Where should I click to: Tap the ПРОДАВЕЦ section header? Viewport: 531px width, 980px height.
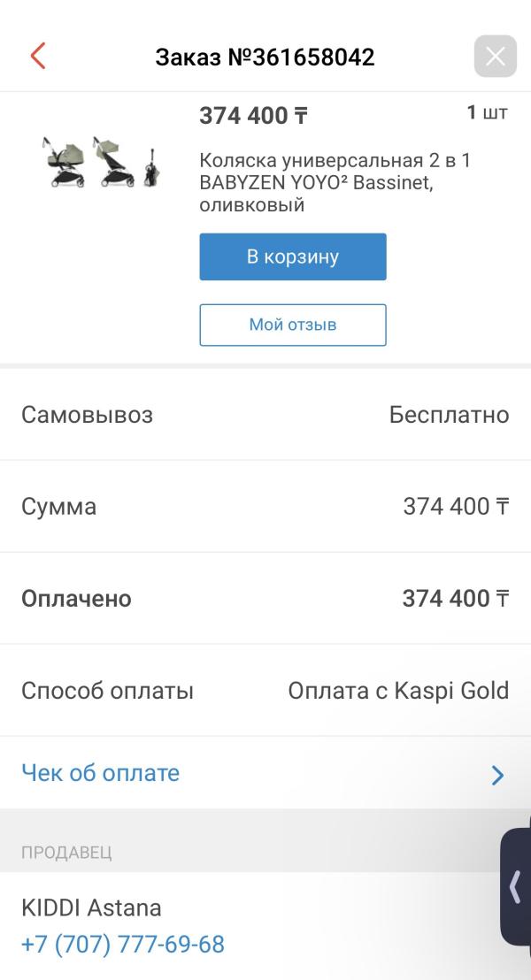click(66, 853)
